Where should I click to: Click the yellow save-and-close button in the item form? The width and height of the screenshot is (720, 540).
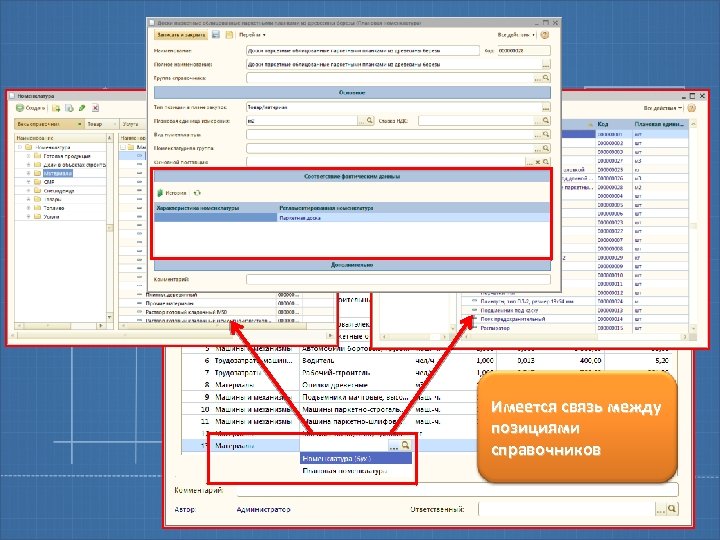coord(180,35)
